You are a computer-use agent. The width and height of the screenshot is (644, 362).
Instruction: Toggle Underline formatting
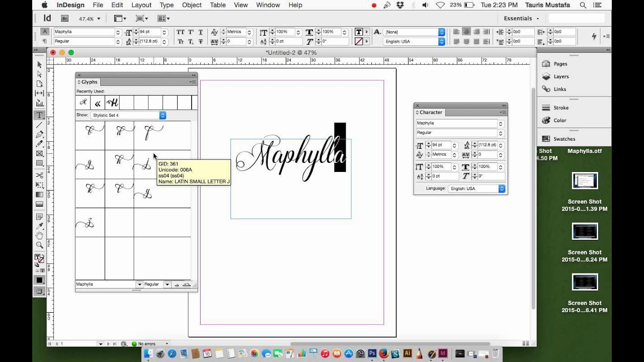(x=201, y=32)
